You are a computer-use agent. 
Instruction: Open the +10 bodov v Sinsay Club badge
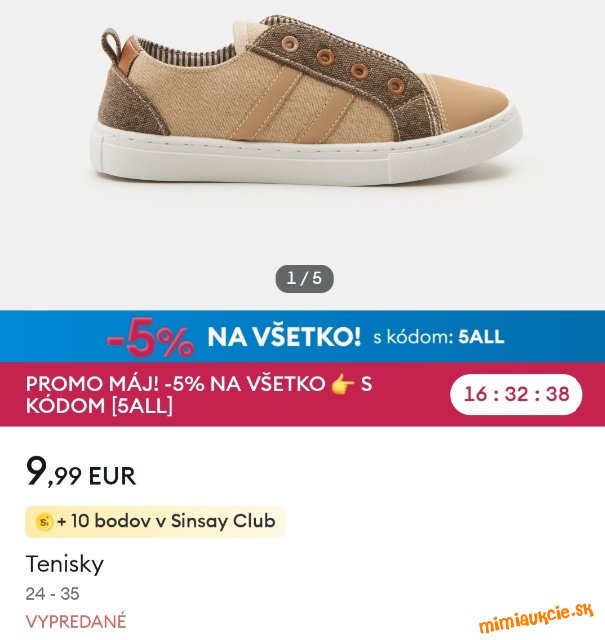click(155, 521)
